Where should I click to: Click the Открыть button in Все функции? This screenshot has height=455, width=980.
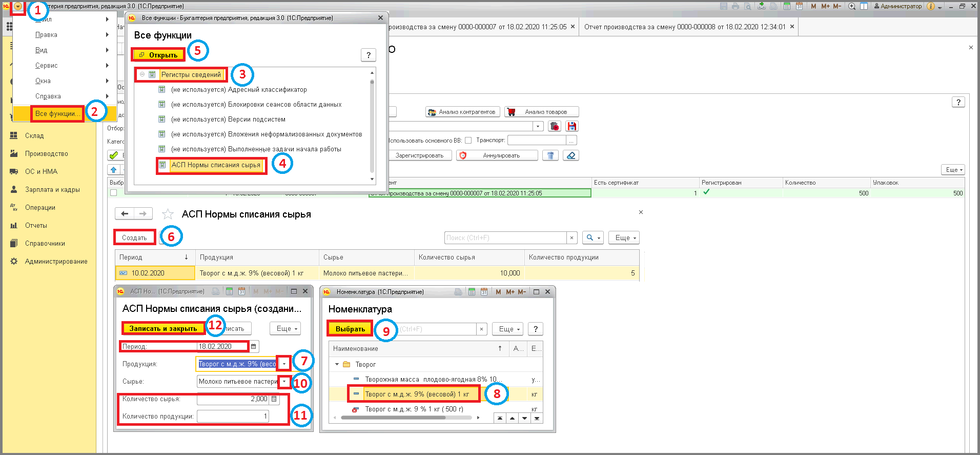click(158, 55)
